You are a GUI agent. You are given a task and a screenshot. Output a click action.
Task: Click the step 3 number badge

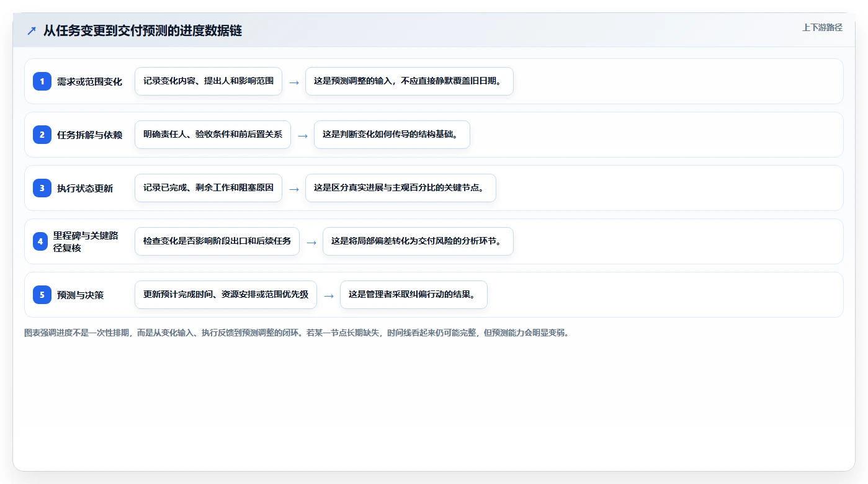(x=42, y=188)
